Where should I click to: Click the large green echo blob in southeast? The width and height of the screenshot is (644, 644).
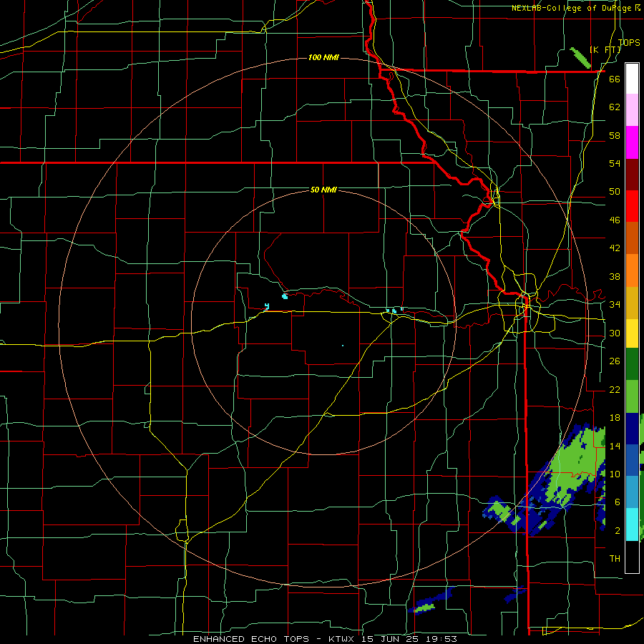click(x=575, y=466)
